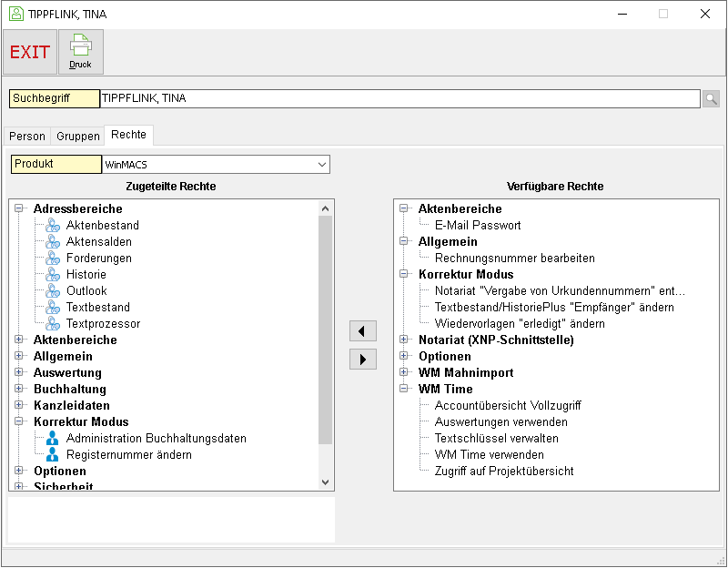
Task: Expand the WM Mahnimport node
Action: (x=403, y=372)
